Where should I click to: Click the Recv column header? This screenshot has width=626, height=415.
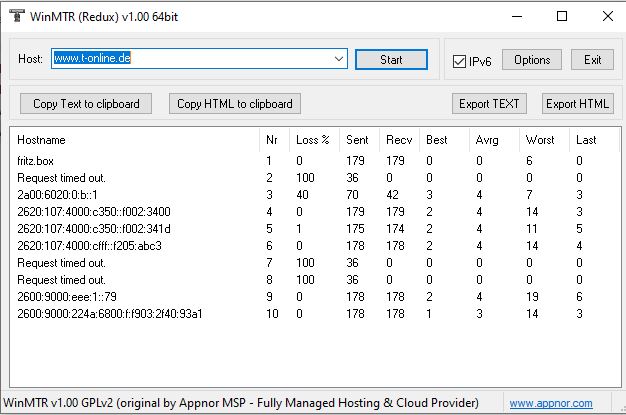click(399, 140)
